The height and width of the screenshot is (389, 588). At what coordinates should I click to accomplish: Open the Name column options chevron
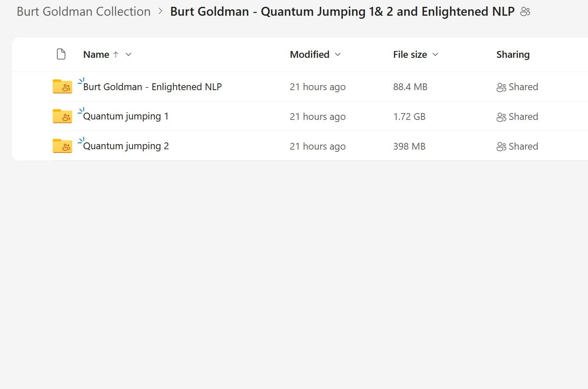[128, 54]
